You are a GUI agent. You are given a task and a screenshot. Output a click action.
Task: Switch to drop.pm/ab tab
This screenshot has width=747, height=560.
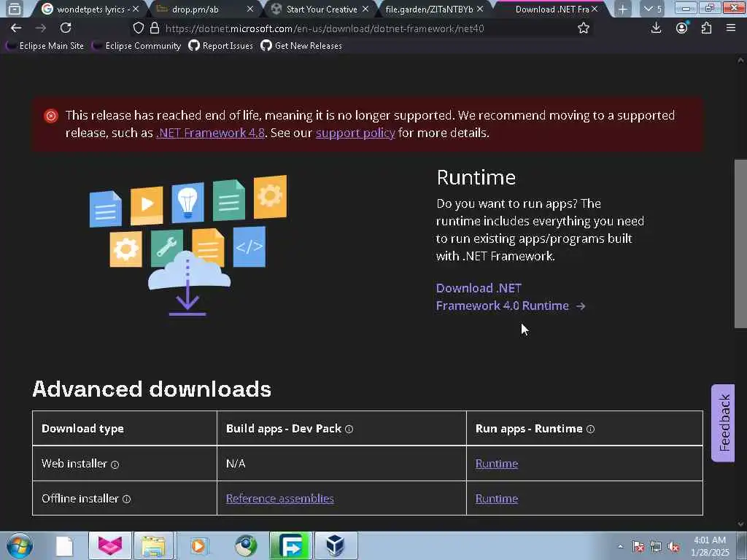click(x=205, y=9)
